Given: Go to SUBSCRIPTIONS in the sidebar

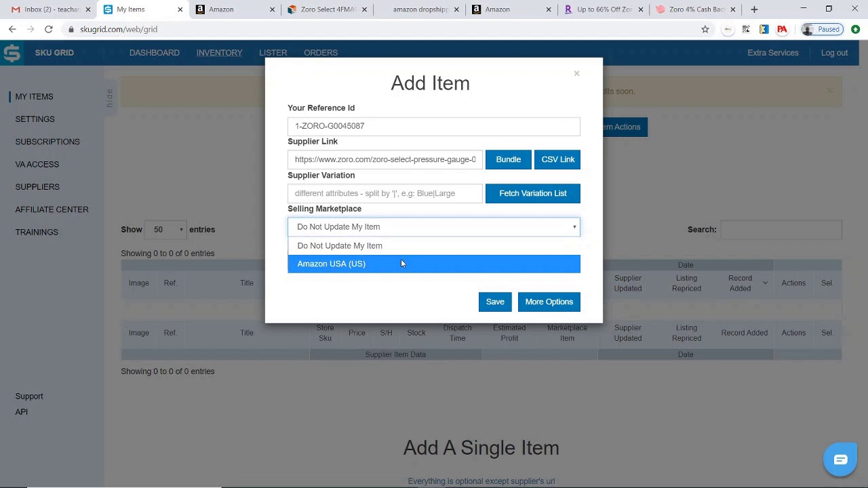Looking at the screenshot, I should point(47,142).
